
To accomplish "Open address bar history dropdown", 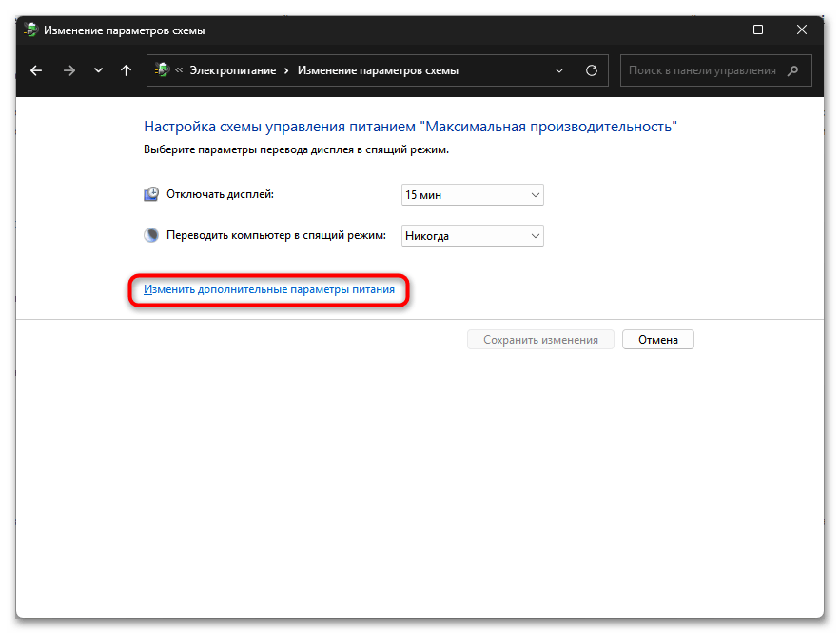I will point(559,70).
